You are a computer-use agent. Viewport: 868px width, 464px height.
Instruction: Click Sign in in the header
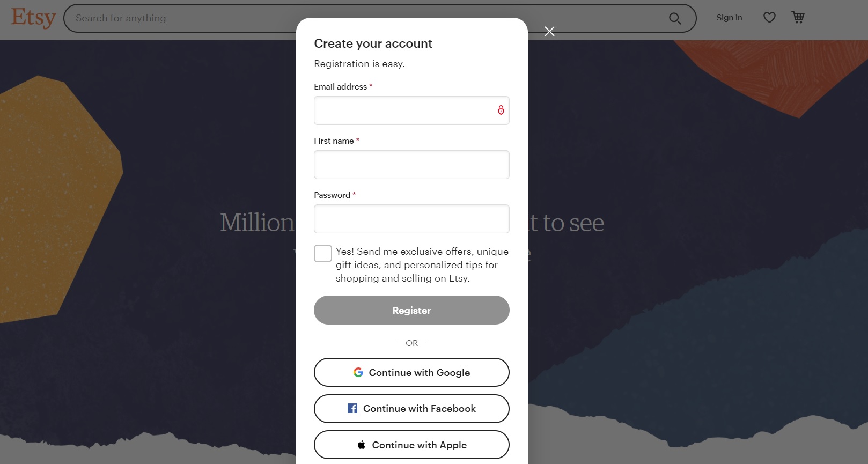click(729, 18)
